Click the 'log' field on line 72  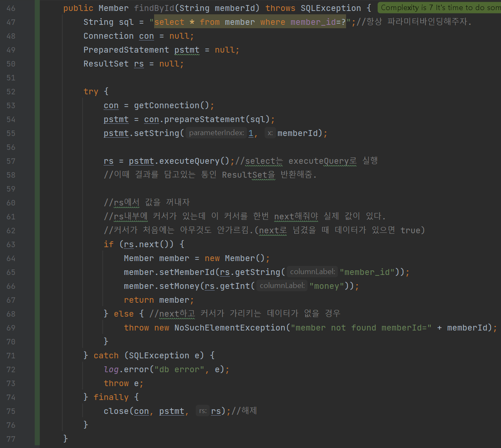[x=111, y=369]
